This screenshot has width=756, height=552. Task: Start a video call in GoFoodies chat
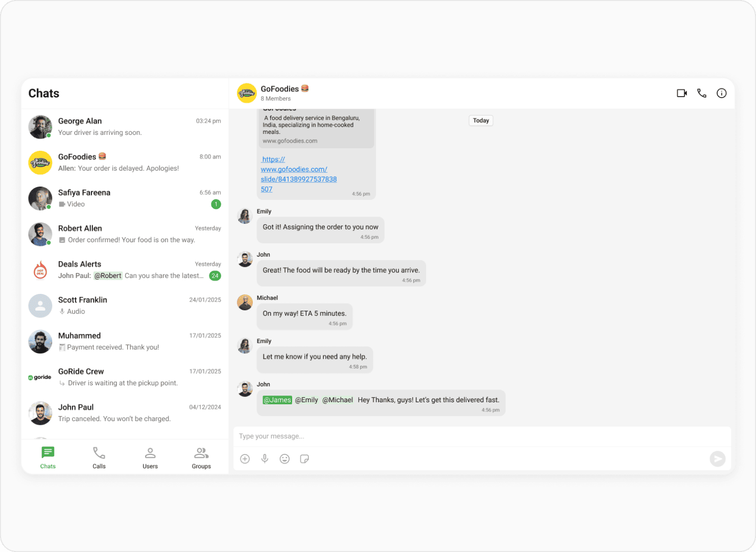(x=682, y=93)
